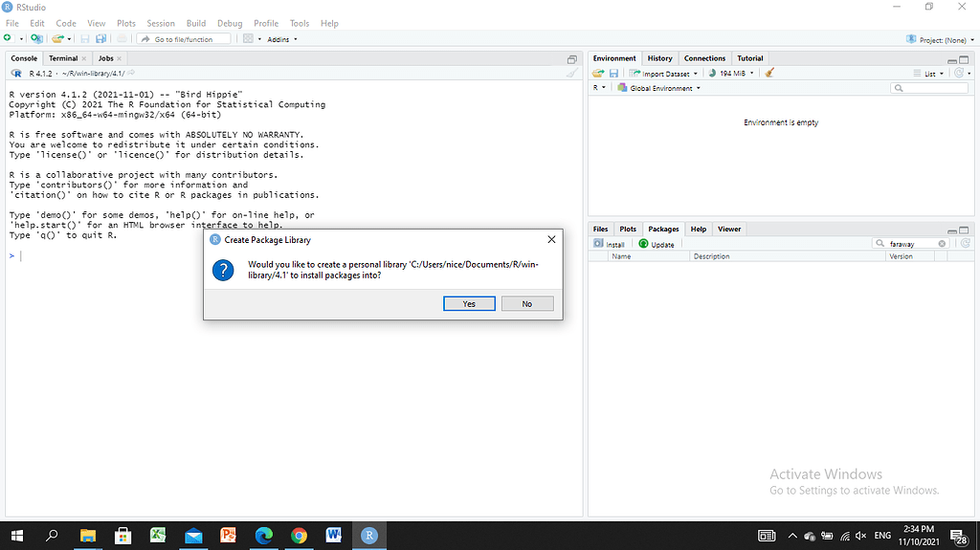Expand the recent files dropdown arrow
The width and height of the screenshot is (980, 550).
coord(69,39)
